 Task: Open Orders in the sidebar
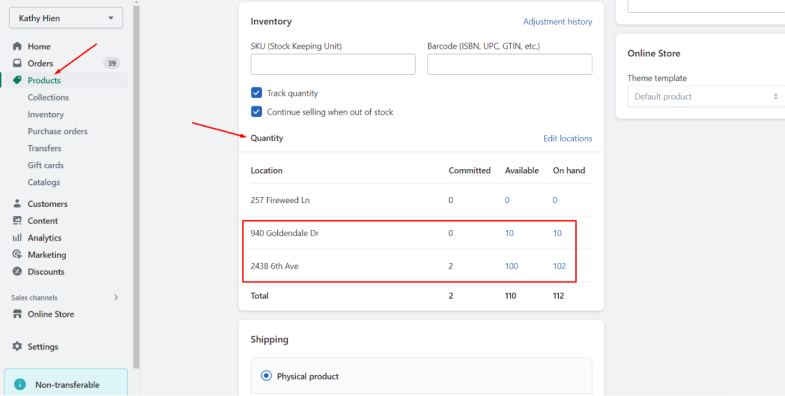pos(41,64)
